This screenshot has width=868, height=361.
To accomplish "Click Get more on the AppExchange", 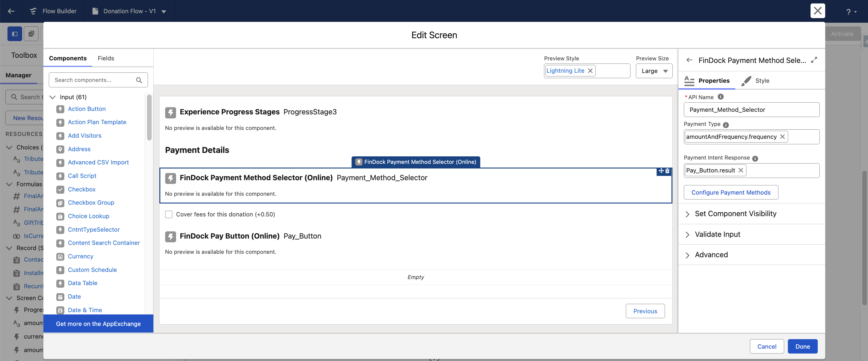I will coord(99,324).
